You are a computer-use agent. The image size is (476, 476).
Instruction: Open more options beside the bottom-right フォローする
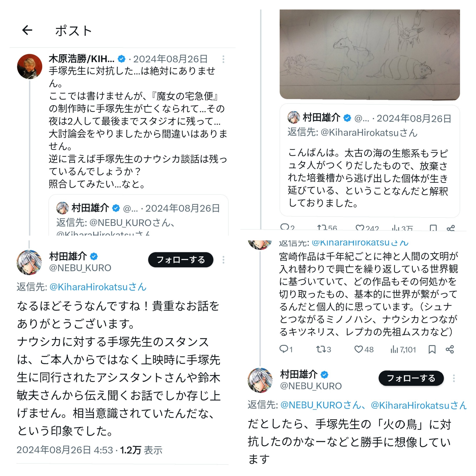pos(454,378)
